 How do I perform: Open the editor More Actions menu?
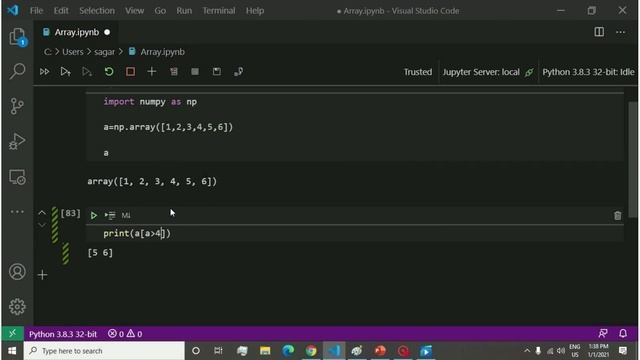(x=620, y=32)
